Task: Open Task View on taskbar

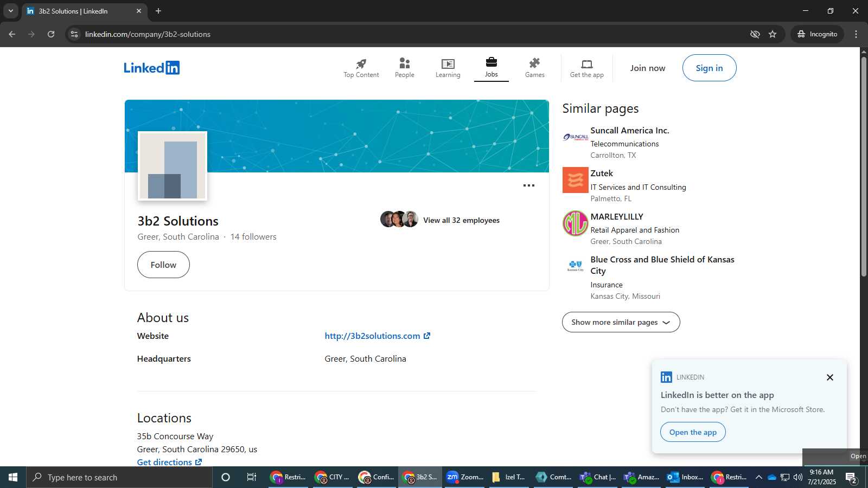Action: [x=251, y=477]
